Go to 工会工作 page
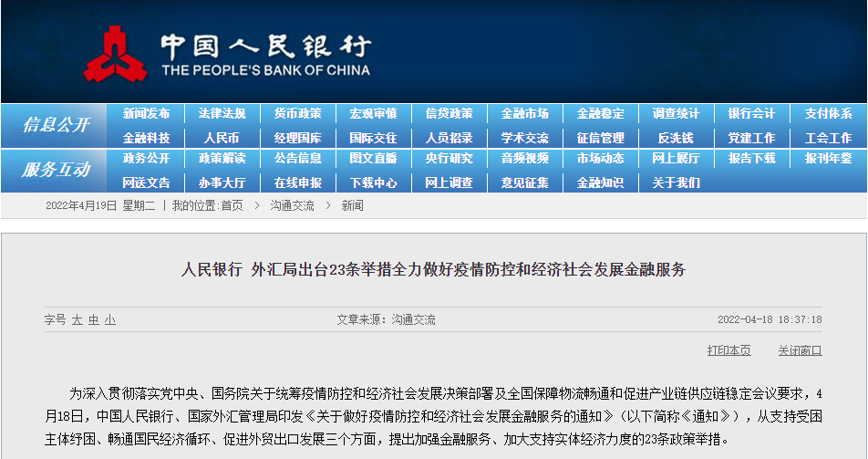Viewport: 868px width, 459px height. click(x=828, y=138)
